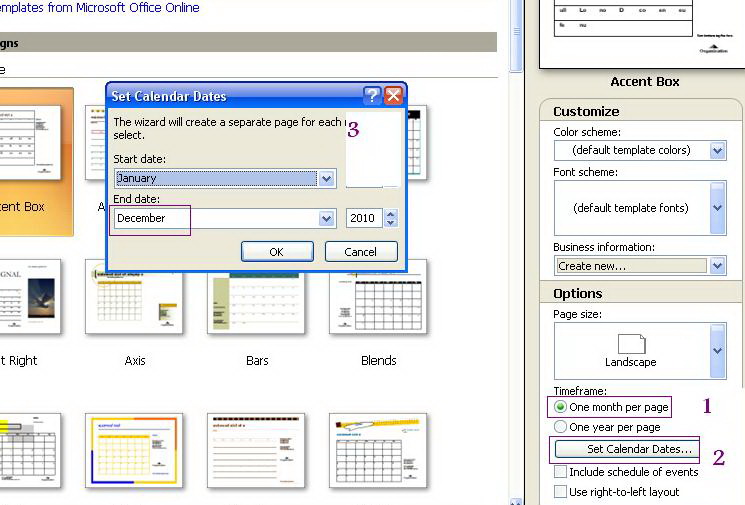
Task: Pick the Blends calendar design
Action: point(378,297)
